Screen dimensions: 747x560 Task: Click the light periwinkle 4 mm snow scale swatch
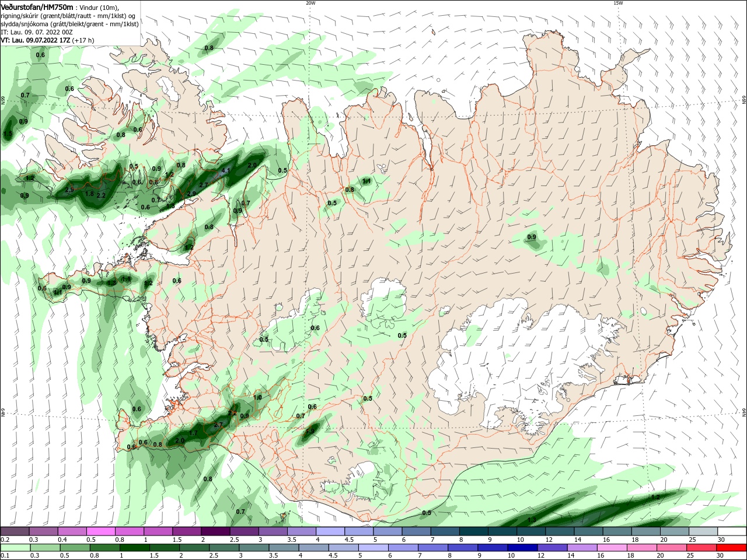tap(330, 531)
